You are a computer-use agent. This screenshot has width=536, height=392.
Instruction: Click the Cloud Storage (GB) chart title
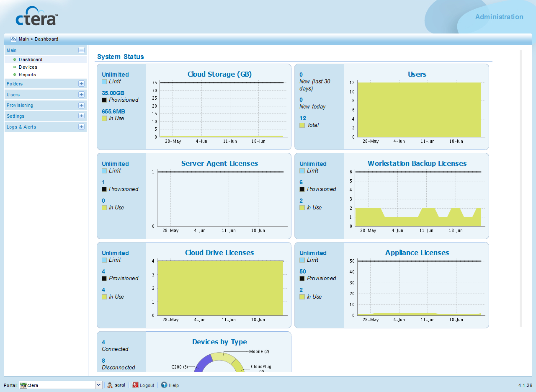click(x=219, y=74)
